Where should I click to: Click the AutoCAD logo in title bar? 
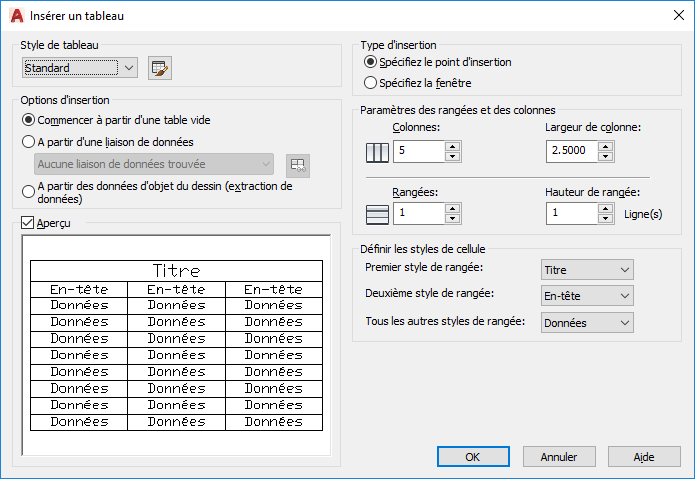(16, 16)
